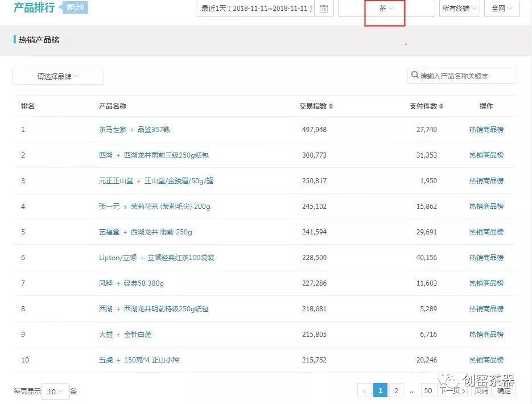Click the search magnifier icon
Screen dimensions: 532x404
click(x=415, y=75)
